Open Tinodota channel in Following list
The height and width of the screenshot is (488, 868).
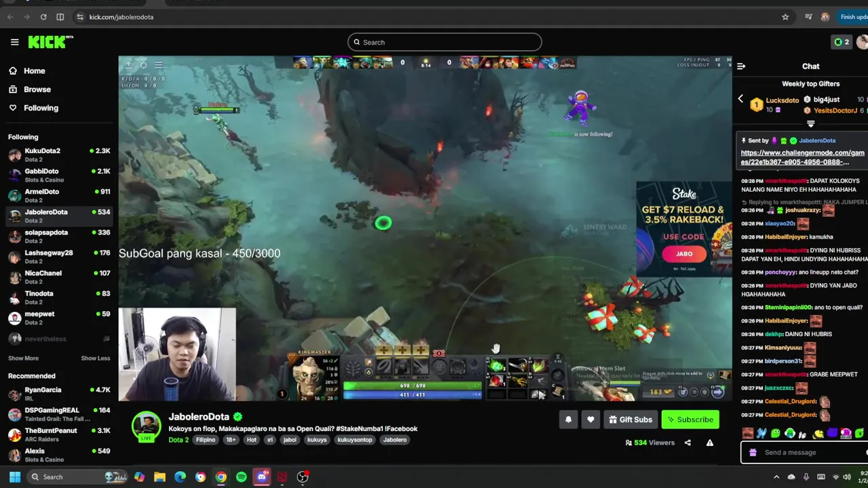(x=59, y=297)
